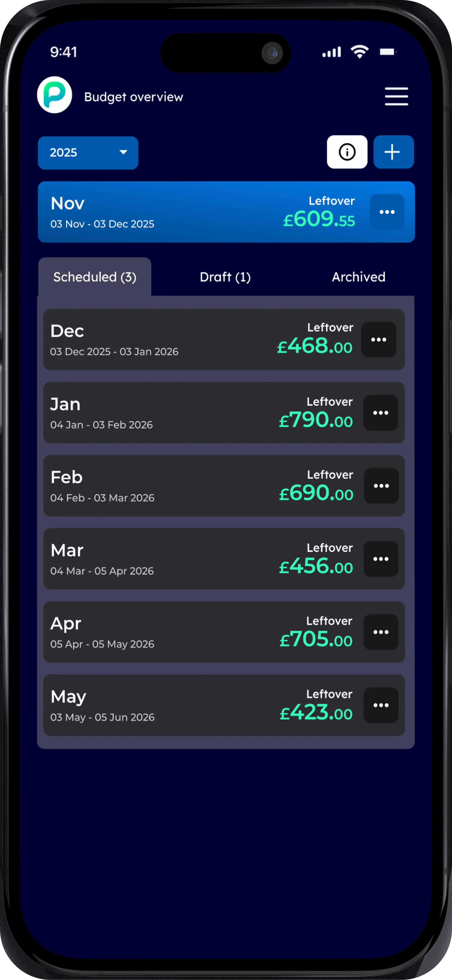Tap the Wi-Fi status icon
The height and width of the screenshot is (980, 452).
(360, 51)
